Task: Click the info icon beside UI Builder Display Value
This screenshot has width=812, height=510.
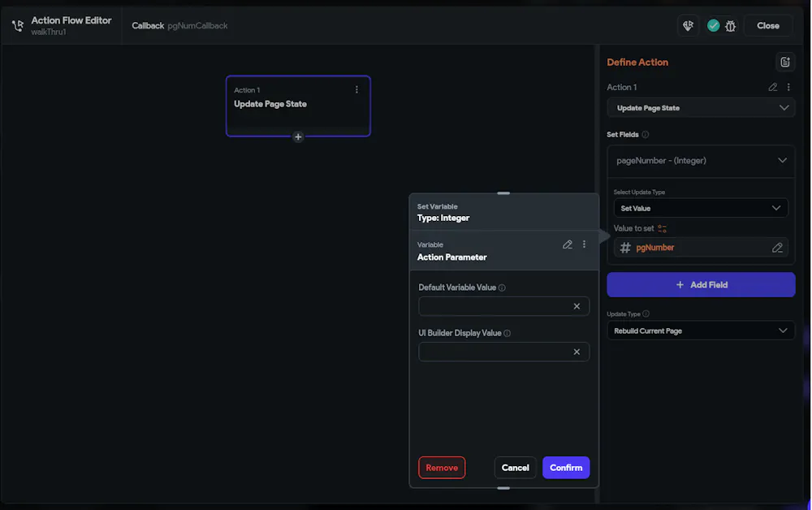Action: (507, 334)
